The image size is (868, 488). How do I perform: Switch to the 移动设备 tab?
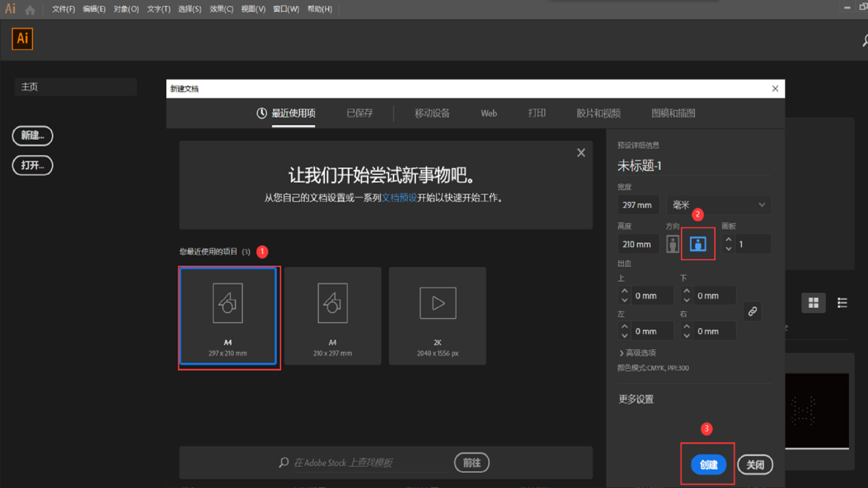tap(432, 113)
